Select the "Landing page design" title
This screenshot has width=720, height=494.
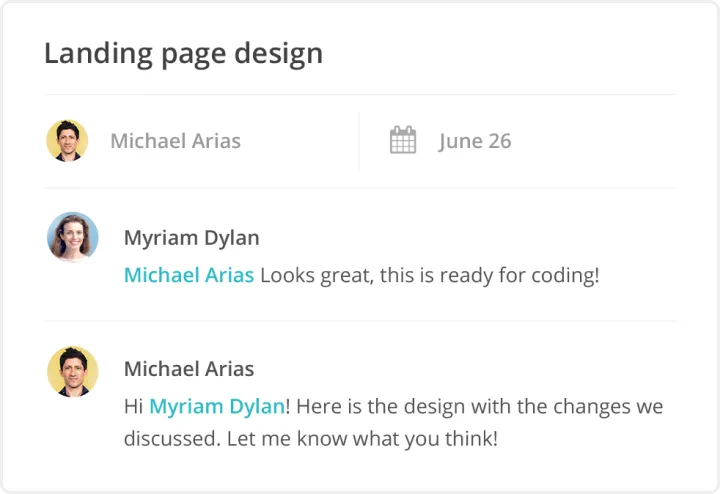point(183,53)
